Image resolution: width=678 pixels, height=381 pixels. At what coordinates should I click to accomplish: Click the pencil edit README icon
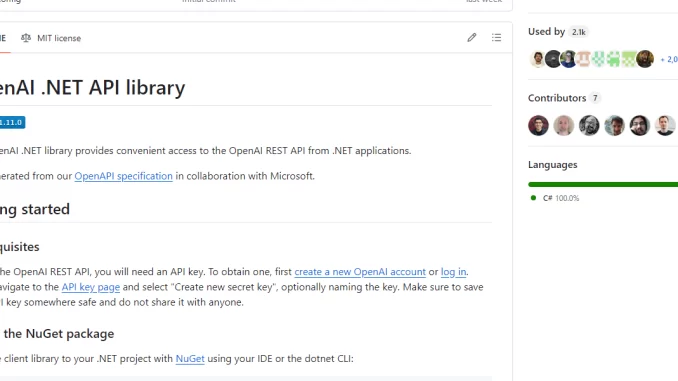(x=472, y=38)
